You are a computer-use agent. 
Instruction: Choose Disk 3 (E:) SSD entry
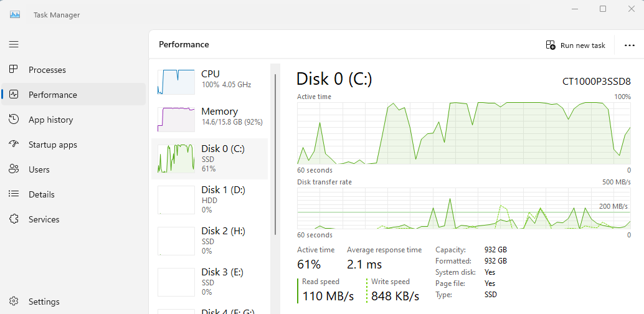[x=209, y=282]
